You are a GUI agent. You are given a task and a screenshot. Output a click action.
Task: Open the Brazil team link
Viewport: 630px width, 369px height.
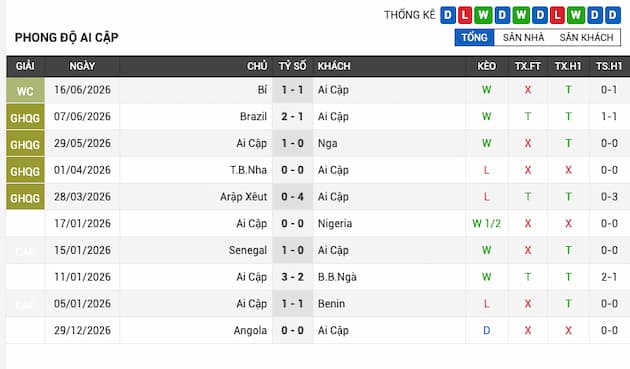click(253, 117)
